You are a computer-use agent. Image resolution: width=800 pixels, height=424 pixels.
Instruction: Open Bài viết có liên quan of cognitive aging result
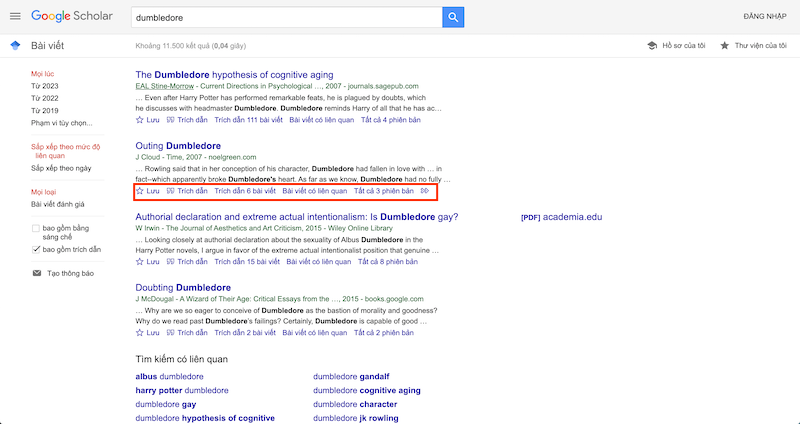[321, 120]
